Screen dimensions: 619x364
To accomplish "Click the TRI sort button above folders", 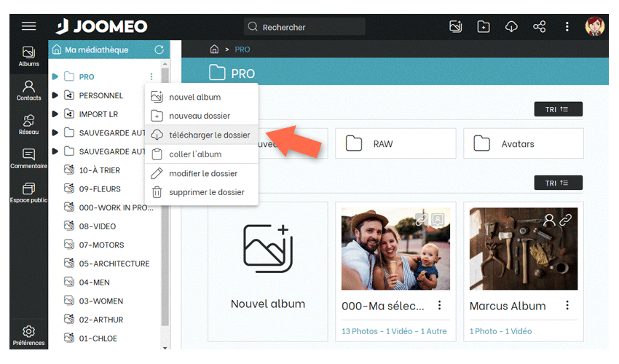I will pos(558,109).
